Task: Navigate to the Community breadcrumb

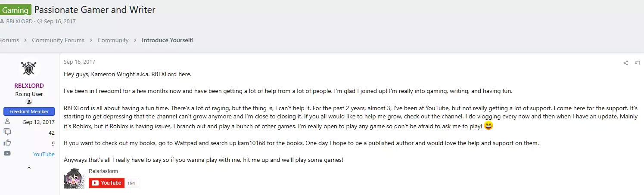Action: [113, 40]
